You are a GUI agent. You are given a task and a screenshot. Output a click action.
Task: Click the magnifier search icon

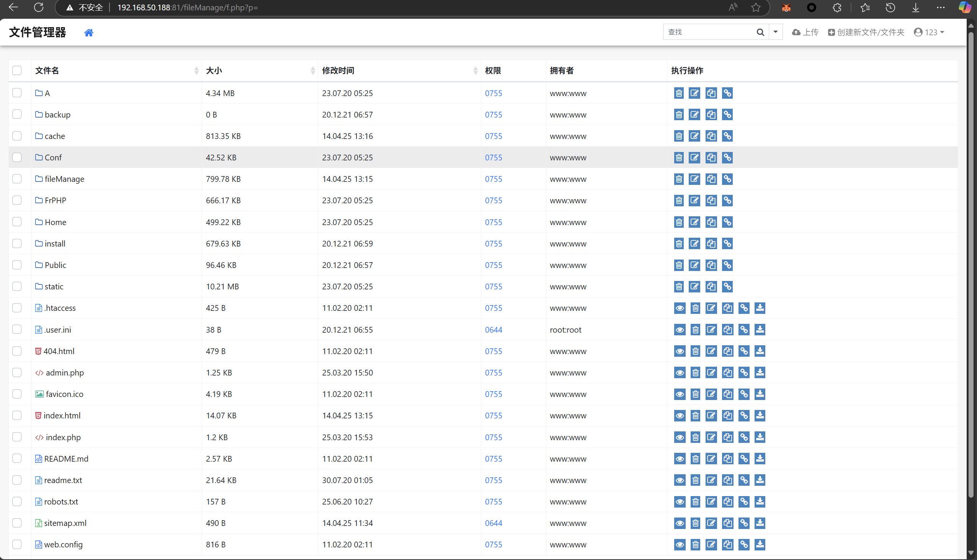[x=760, y=32]
